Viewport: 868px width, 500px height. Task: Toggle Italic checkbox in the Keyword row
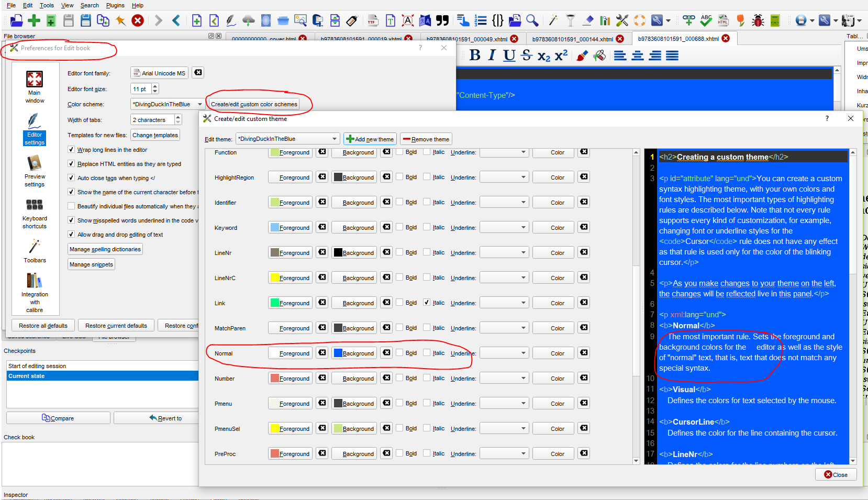coord(427,227)
